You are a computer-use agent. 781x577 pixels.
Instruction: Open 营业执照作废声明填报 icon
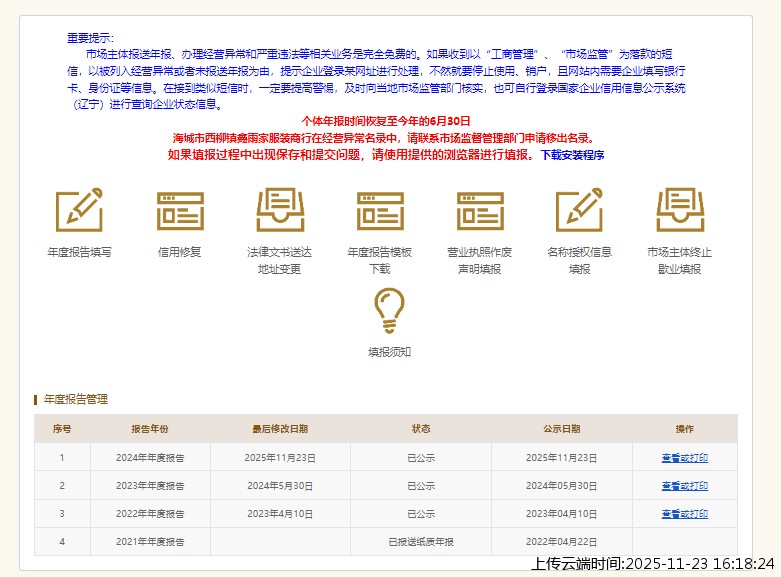[x=480, y=210]
